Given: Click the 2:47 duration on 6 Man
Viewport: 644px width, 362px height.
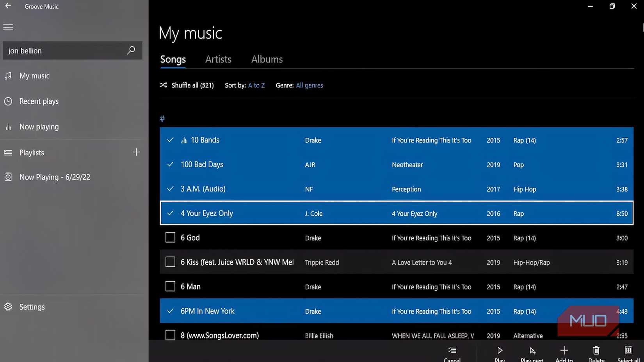Looking at the screenshot, I should pyautogui.click(x=622, y=287).
